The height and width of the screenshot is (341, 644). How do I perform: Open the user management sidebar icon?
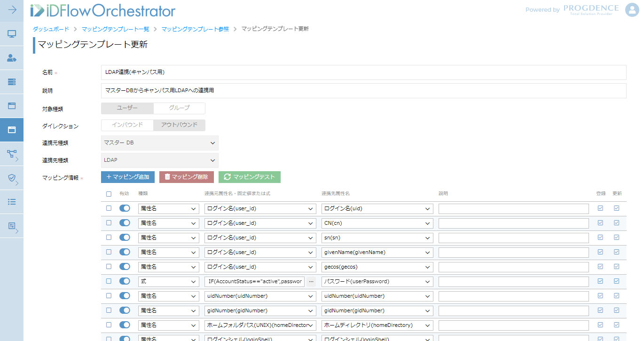click(x=12, y=58)
